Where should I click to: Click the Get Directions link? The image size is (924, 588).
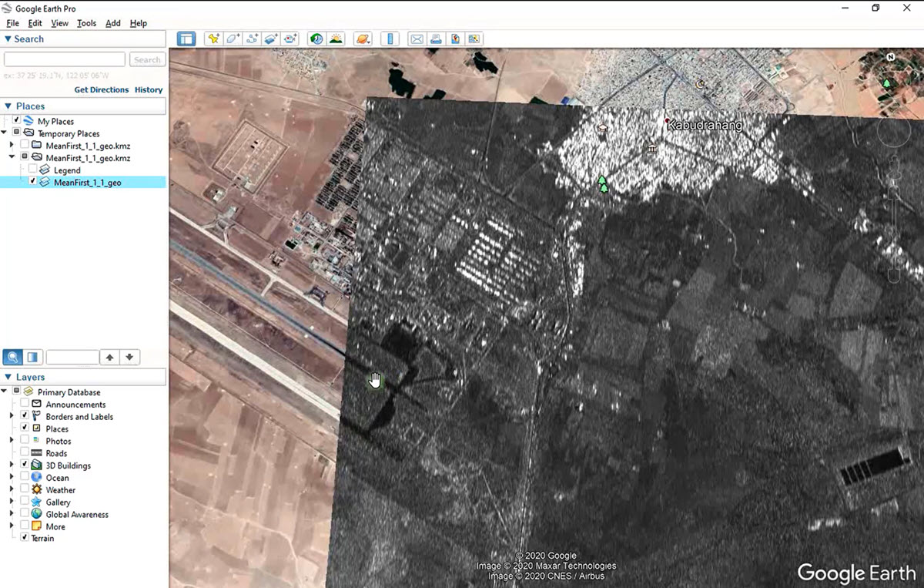click(x=101, y=90)
